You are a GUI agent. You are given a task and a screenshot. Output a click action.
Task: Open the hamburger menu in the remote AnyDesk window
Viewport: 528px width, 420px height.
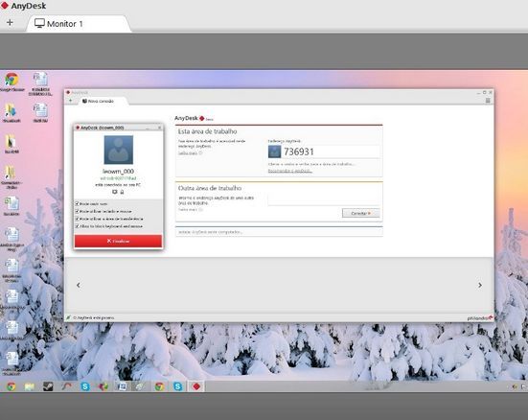(488, 100)
